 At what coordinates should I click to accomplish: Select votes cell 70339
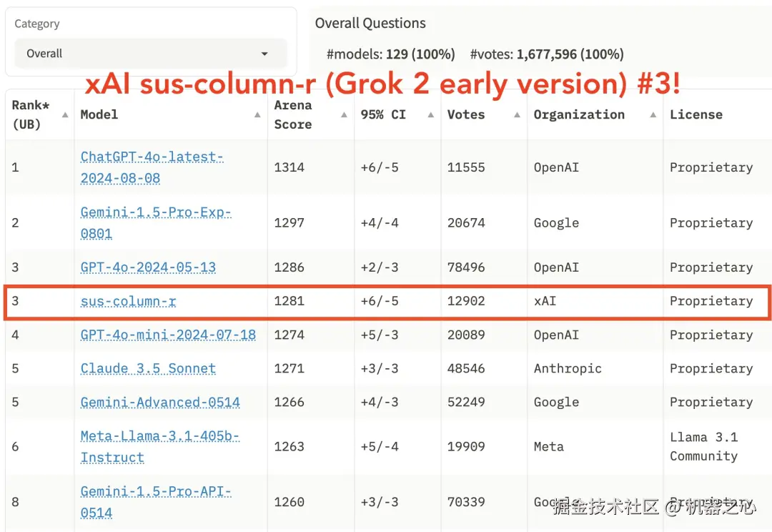pos(466,502)
